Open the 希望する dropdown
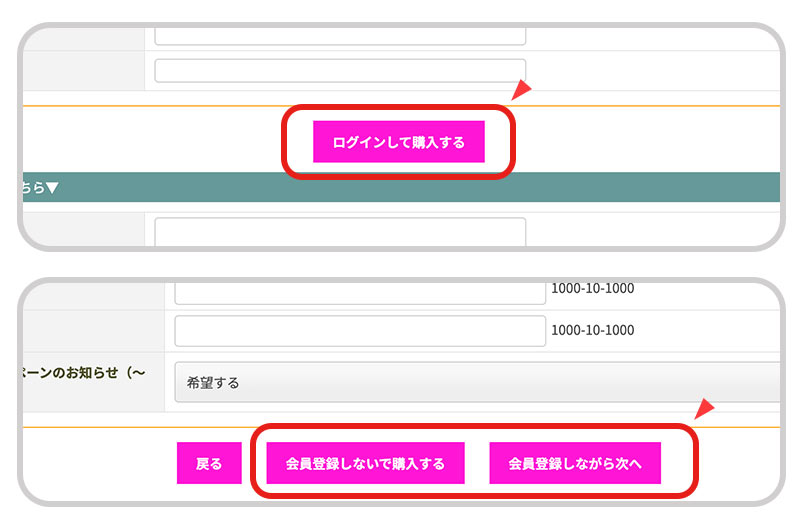The height and width of the screenshot is (525, 800). pos(476,382)
